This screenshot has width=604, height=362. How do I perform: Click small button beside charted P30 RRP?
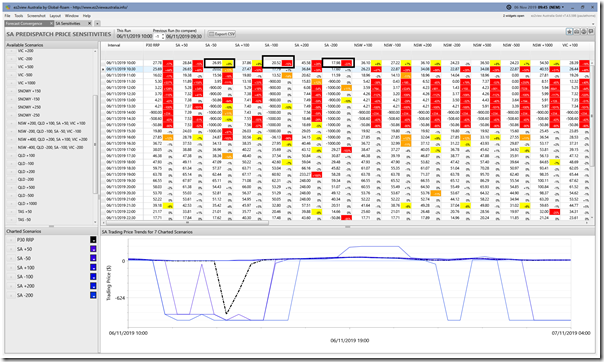tap(11, 240)
